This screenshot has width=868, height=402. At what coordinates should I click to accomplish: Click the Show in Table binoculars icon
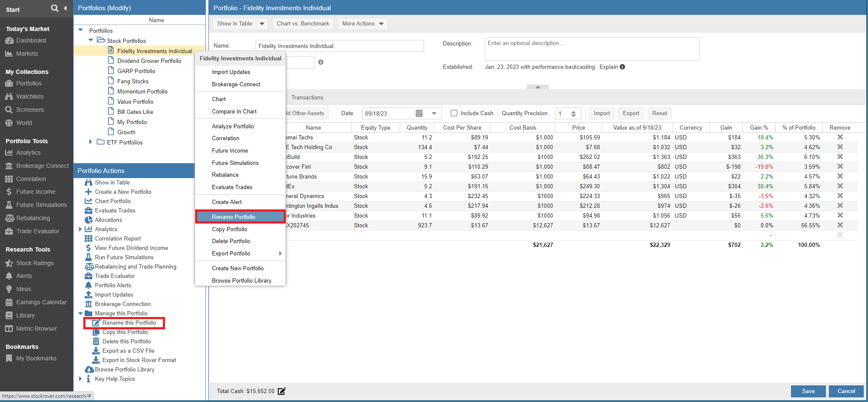coord(88,182)
